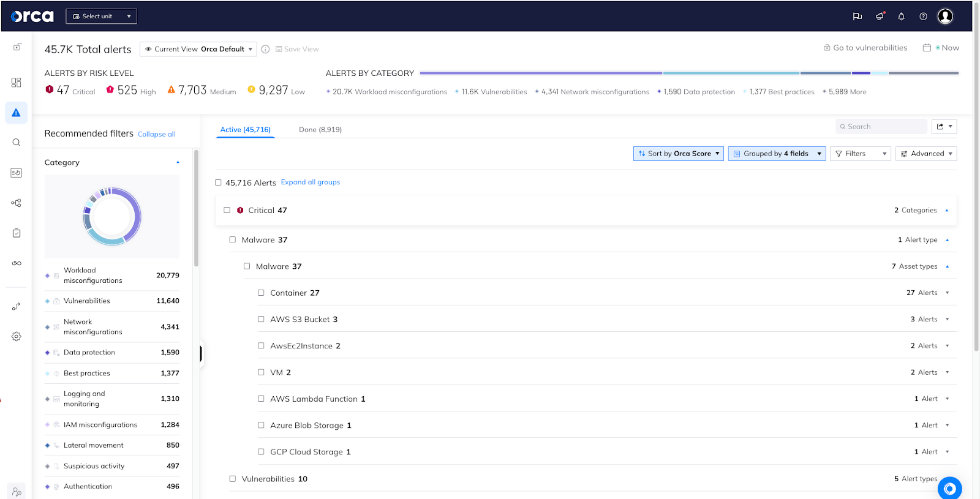Click into the Search alerts field
Viewport: 980px width, 499px height.
881,127
